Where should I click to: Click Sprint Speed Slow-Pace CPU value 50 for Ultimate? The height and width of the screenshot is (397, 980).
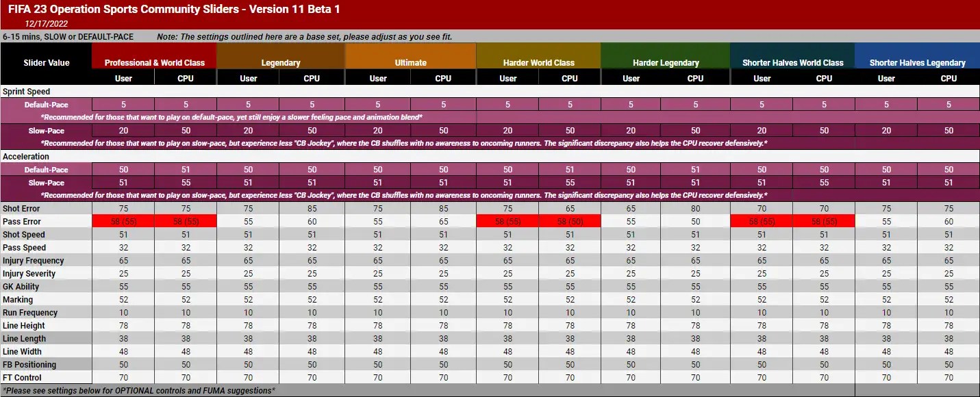tap(444, 131)
